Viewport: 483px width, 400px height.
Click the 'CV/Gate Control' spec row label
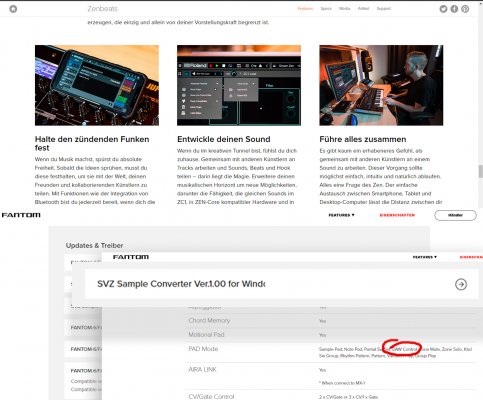click(211, 396)
